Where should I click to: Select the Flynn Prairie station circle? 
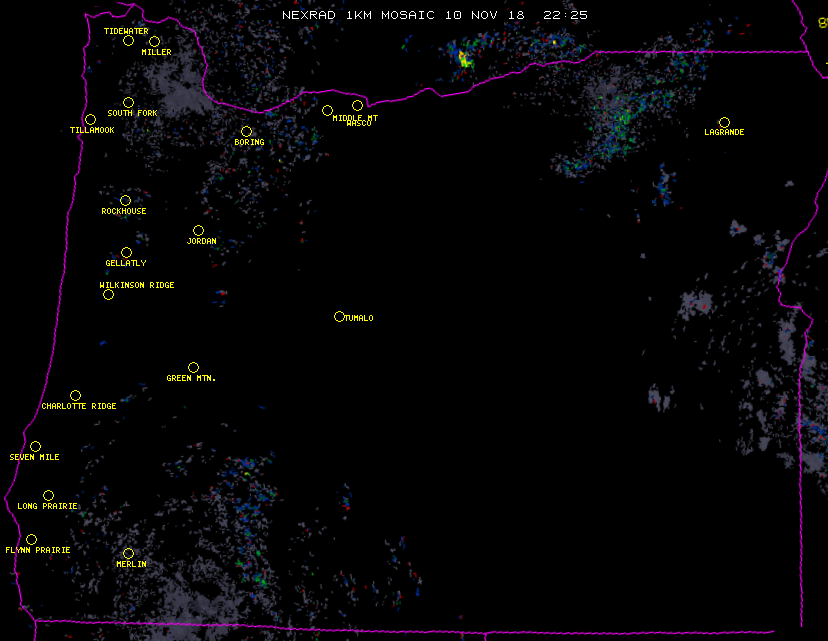[x=31, y=540]
